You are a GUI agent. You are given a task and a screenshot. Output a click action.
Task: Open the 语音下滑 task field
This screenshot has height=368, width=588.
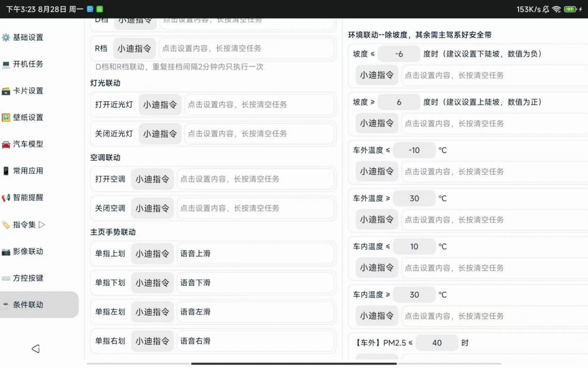256,283
